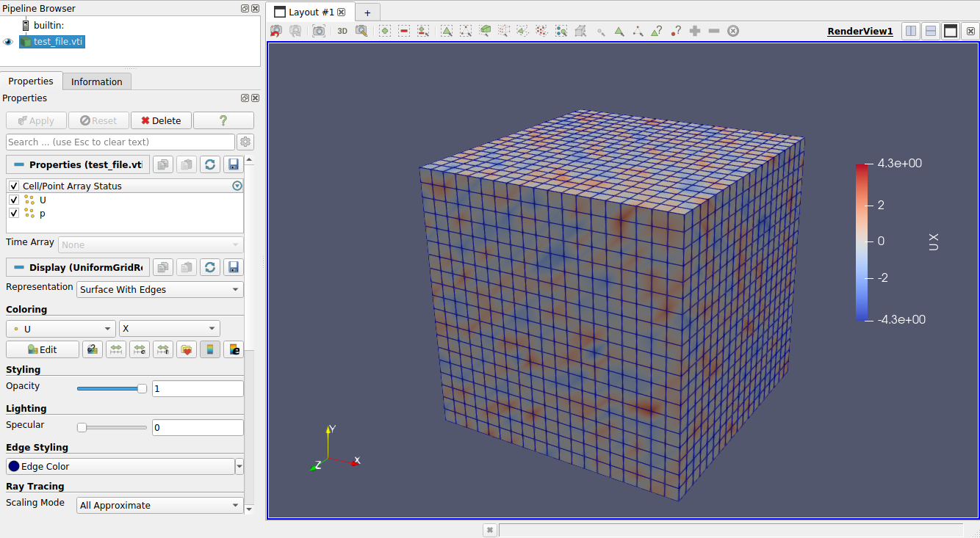This screenshot has height=538, width=980.
Task: Open the Representation dropdown showing Surface With Edges
Action: pos(159,289)
